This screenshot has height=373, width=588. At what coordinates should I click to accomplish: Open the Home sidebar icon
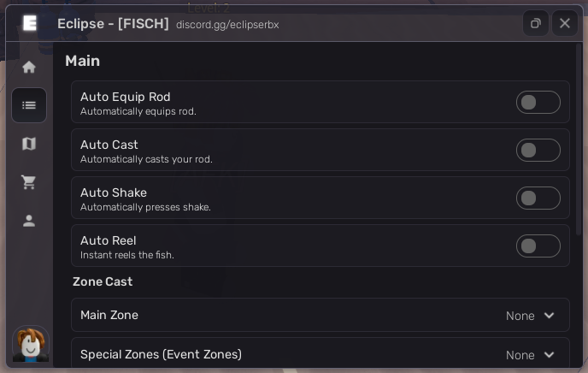(29, 67)
